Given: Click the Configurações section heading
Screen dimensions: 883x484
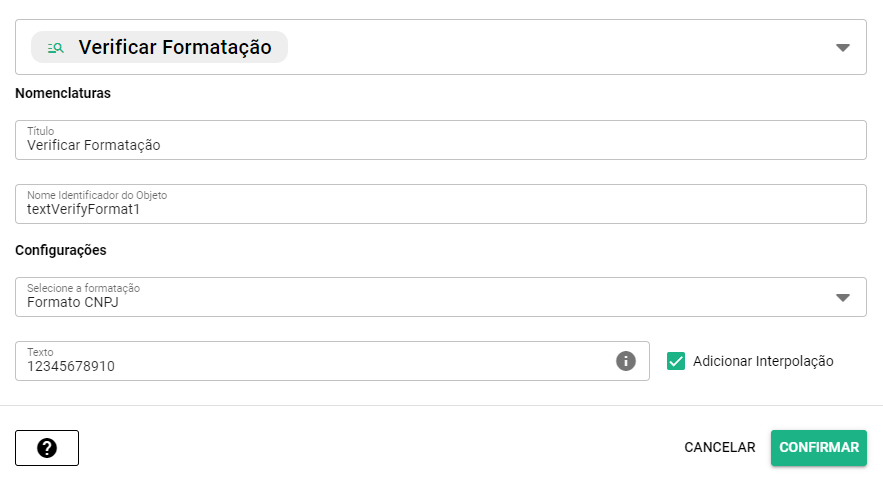Looking at the screenshot, I should (61, 250).
